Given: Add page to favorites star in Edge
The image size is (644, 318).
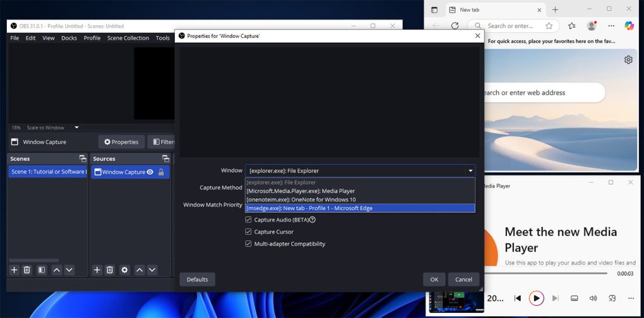Looking at the screenshot, I should pyautogui.click(x=549, y=26).
